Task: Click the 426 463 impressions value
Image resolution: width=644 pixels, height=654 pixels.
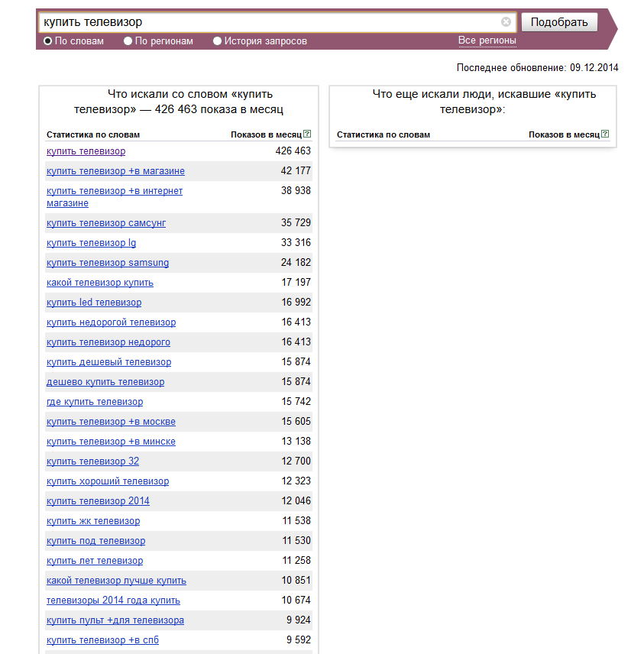Action: pos(293,151)
